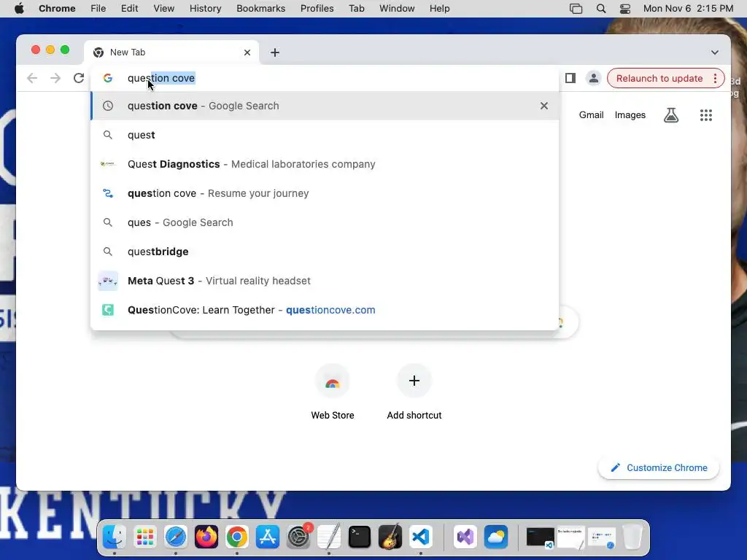This screenshot has height=560, width=747.
Task: Open the Google apps grid icon
Action: tap(706, 114)
